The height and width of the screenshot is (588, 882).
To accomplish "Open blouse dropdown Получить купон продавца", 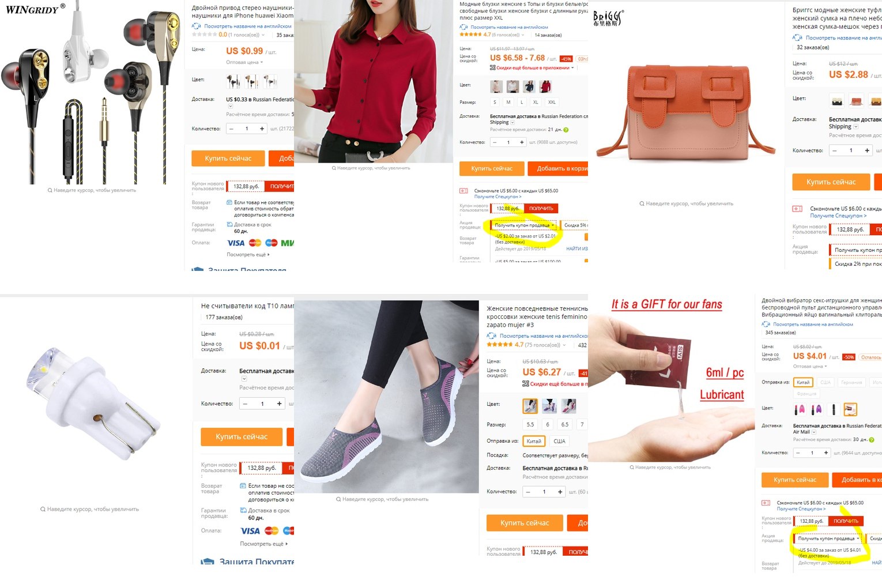I will (524, 225).
